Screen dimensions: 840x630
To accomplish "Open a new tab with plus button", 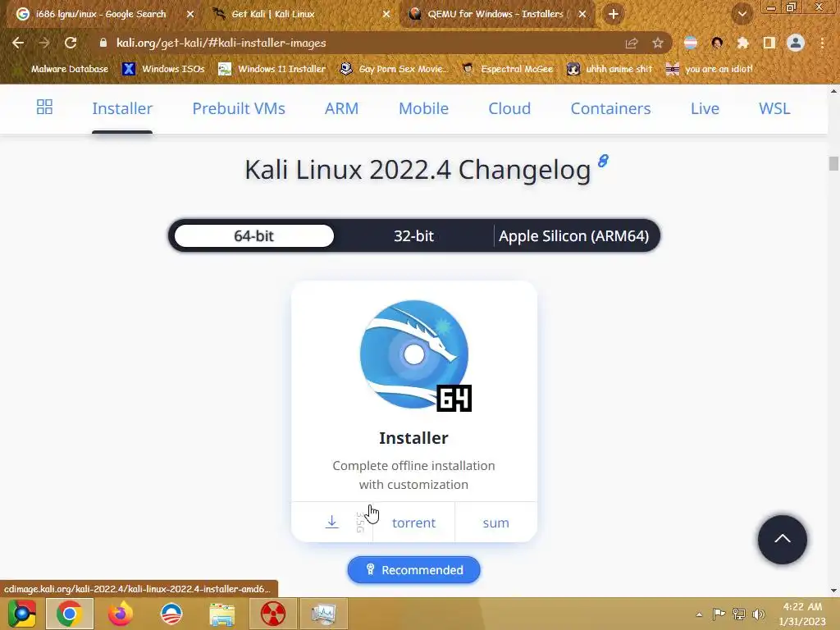I will click(x=614, y=14).
